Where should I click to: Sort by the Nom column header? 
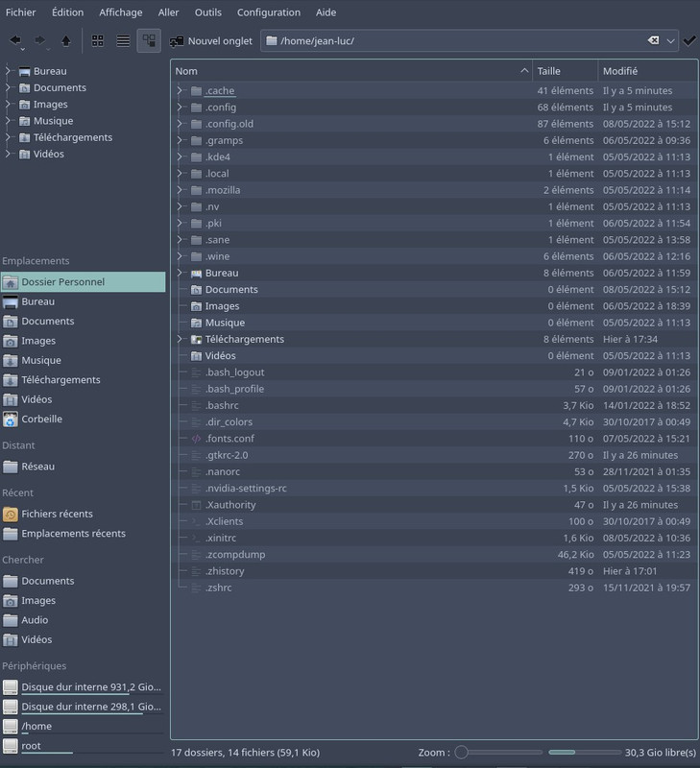pos(351,71)
